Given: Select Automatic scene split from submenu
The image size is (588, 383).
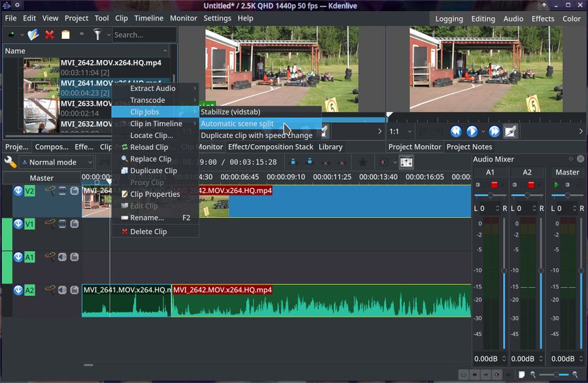Looking at the screenshot, I should [260, 124].
